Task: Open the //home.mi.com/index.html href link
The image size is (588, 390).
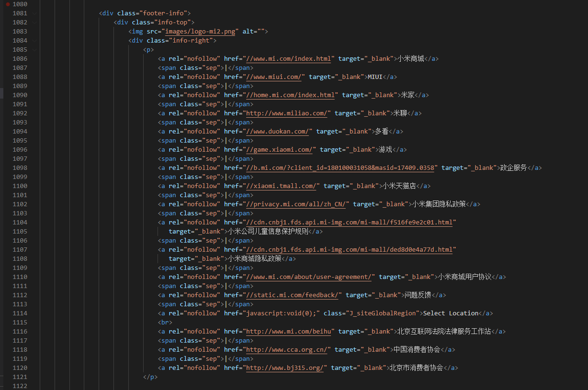Action: click(x=290, y=95)
